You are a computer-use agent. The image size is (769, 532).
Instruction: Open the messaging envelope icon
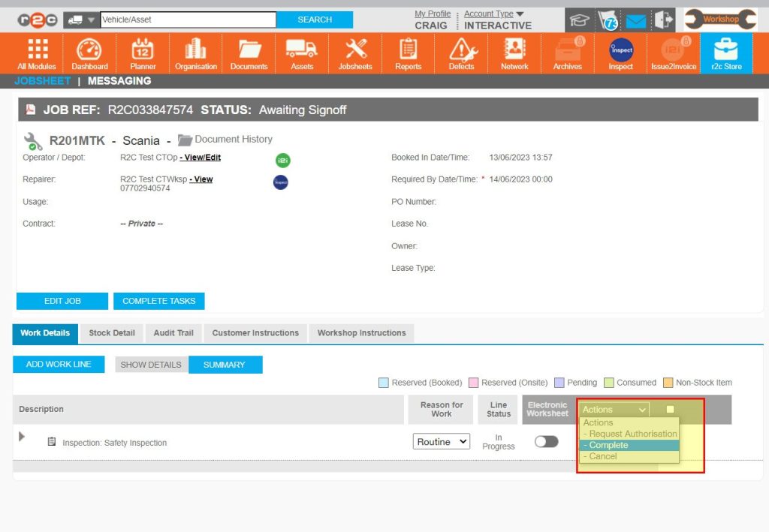(635, 20)
